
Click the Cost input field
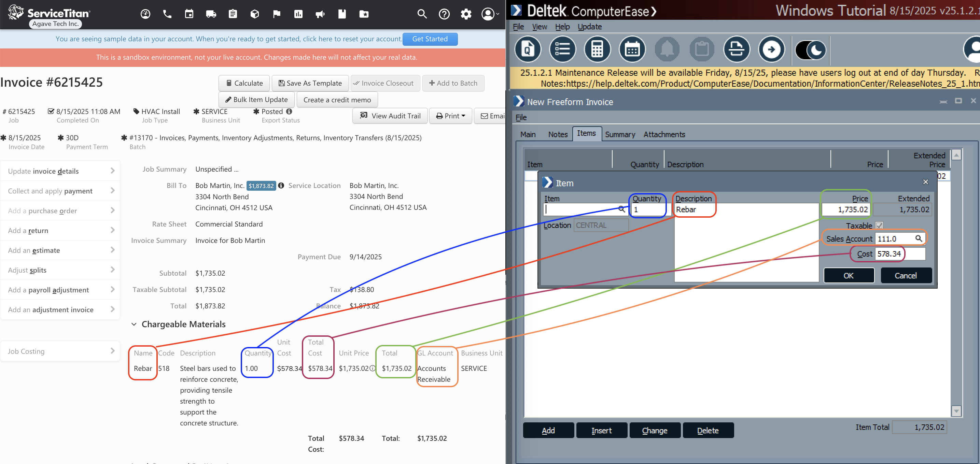[900, 253]
